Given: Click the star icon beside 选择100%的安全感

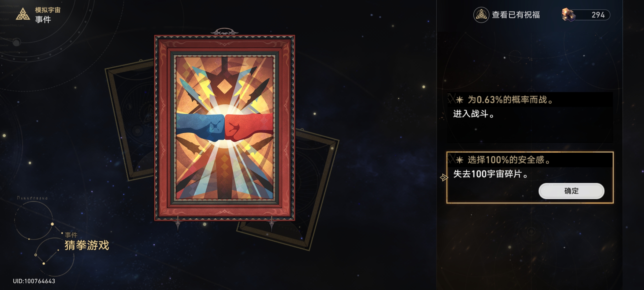Looking at the screenshot, I should click(459, 160).
